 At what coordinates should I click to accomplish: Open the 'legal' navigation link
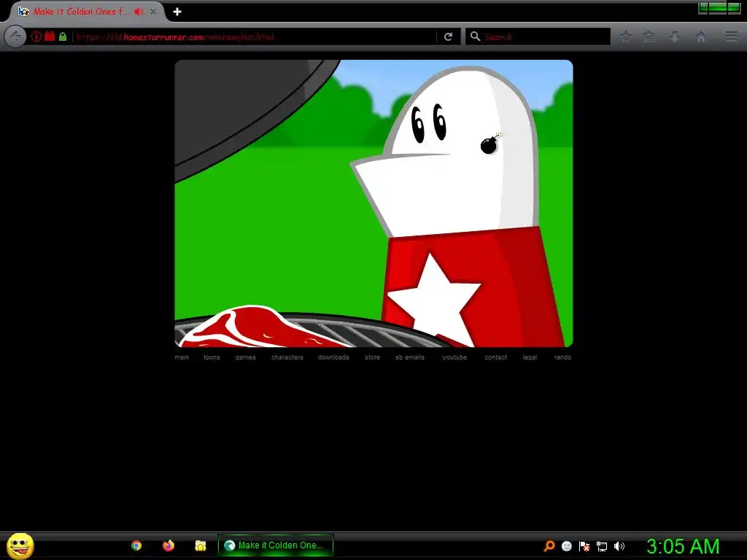point(530,357)
